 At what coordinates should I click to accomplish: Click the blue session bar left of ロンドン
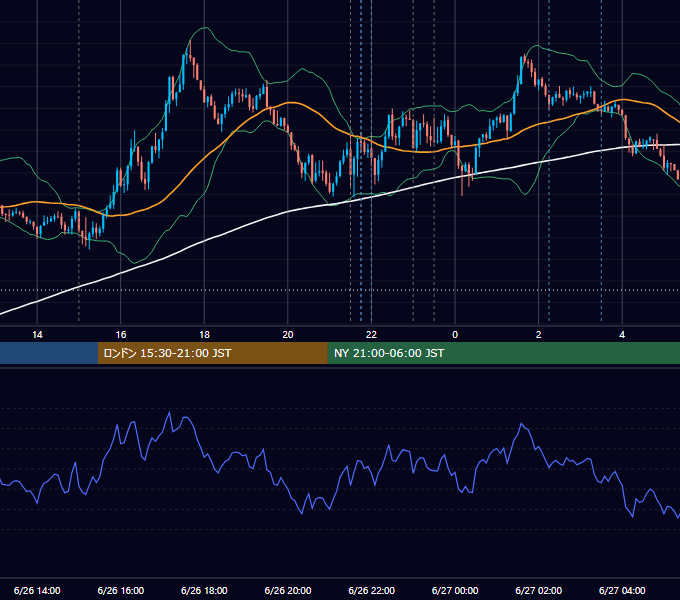point(49,353)
